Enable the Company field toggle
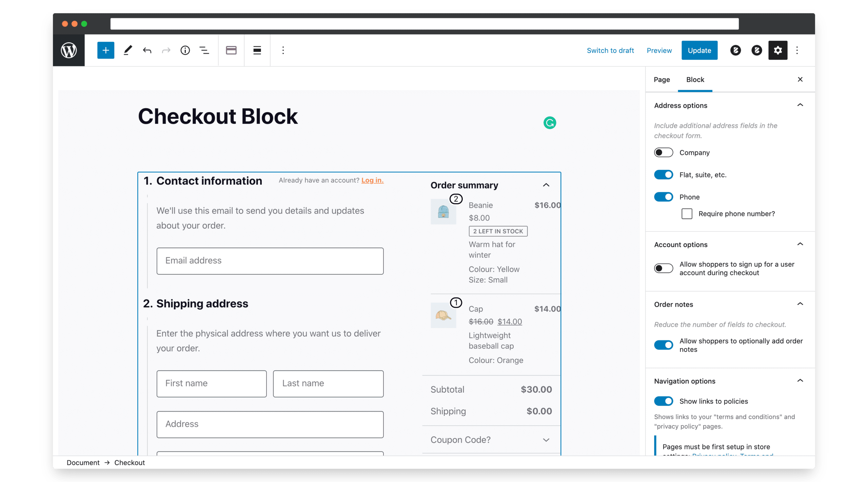This screenshot has width=868, height=482. (x=664, y=153)
